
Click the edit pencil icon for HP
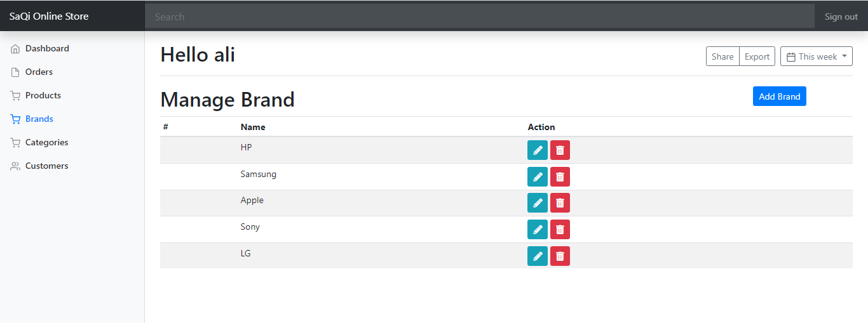click(537, 150)
